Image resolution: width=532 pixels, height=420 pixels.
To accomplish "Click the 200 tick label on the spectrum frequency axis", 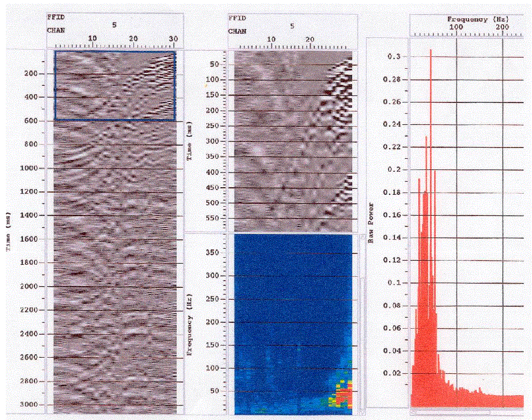I will coord(502,27).
